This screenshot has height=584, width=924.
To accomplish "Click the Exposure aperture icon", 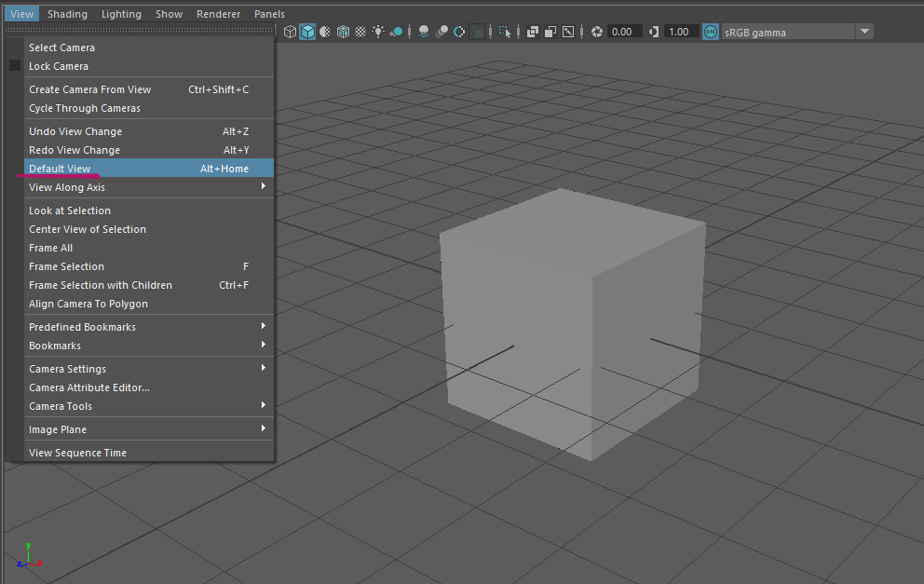I will coord(597,32).
